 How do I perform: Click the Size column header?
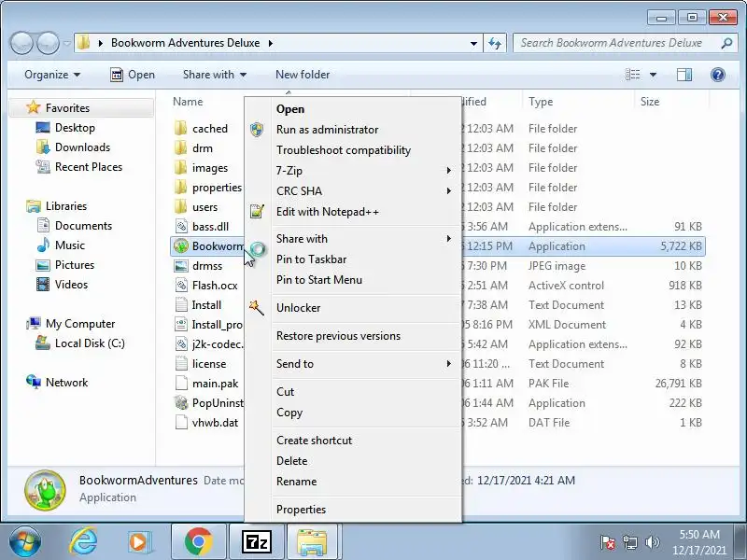click(650, 102)
